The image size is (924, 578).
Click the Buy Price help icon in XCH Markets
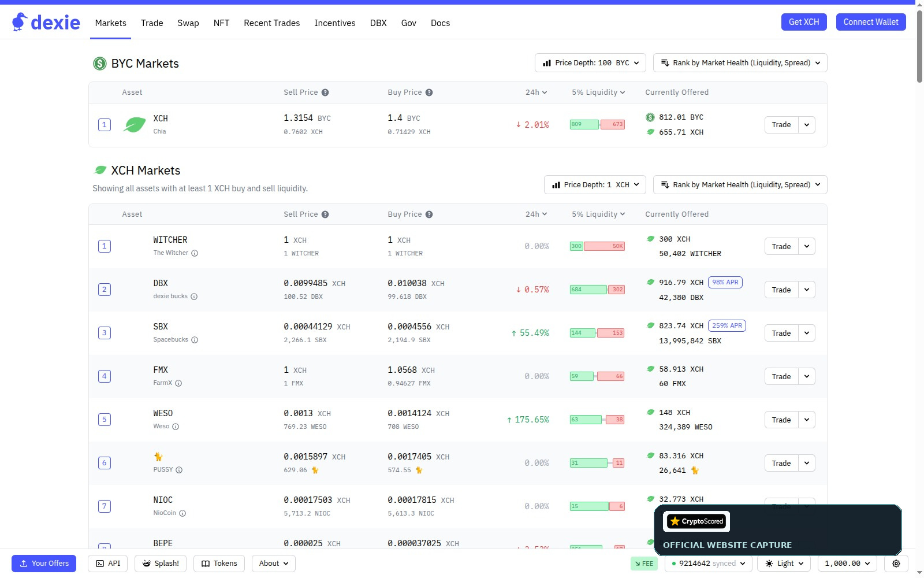pos(429,214)
